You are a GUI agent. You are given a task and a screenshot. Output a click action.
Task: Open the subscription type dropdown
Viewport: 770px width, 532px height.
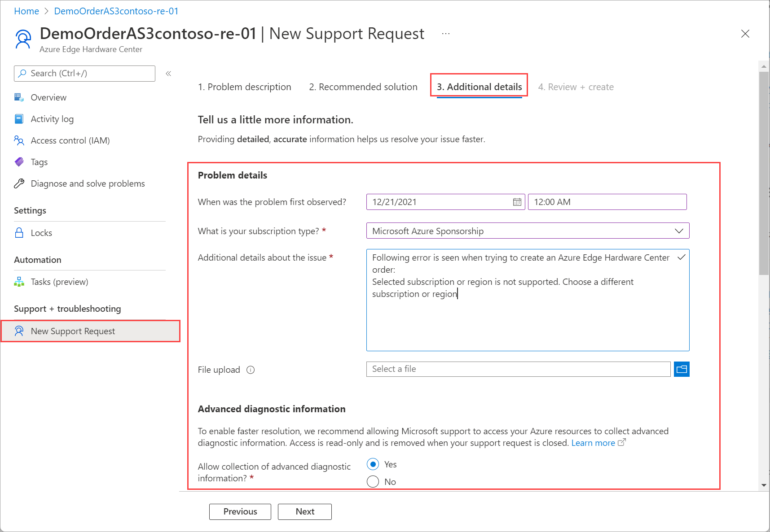[x=528, y=231]
